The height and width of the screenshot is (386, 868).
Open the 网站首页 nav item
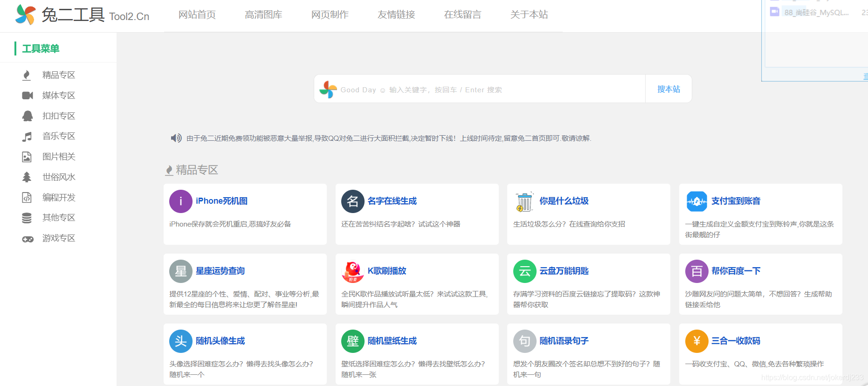coord(197,15)
